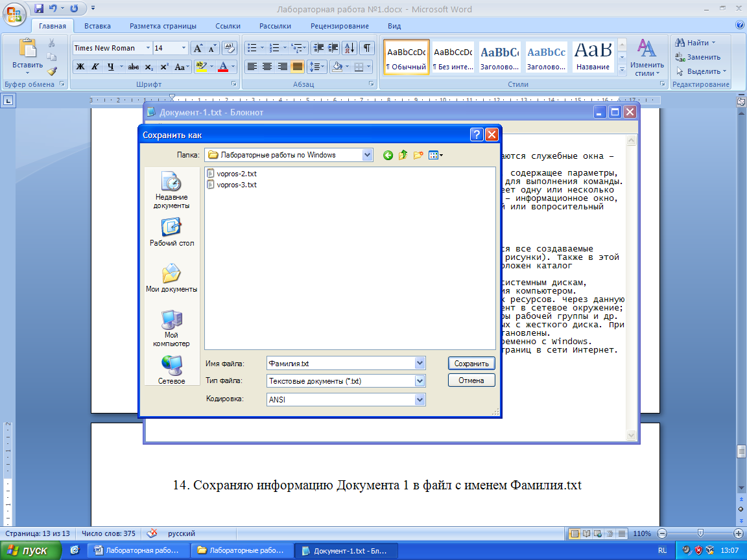Open the font size dropdown showing 14
This screenshot has height=560, width=747.
point(184,48)
